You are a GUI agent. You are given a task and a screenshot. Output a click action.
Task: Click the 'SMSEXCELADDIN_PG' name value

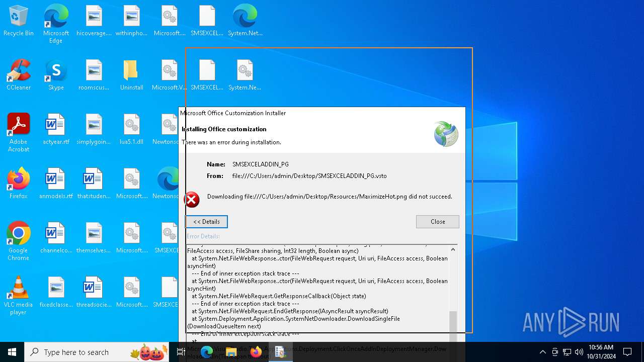point(261,164)
